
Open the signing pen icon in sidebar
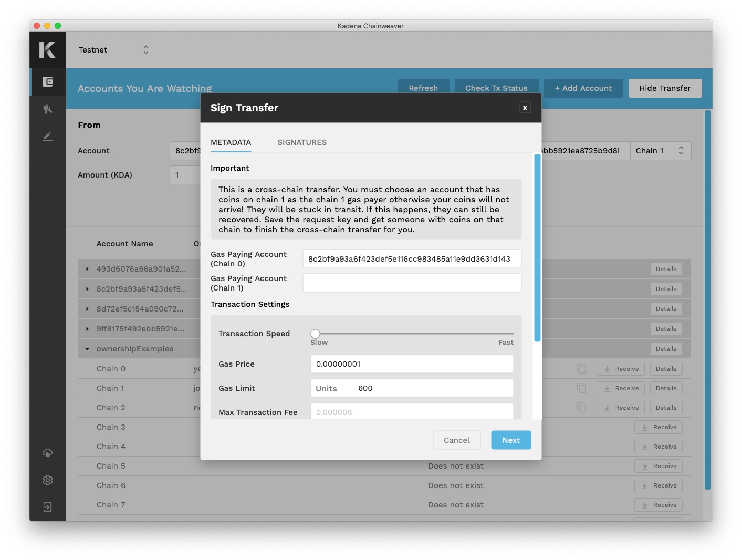point(48,137)
